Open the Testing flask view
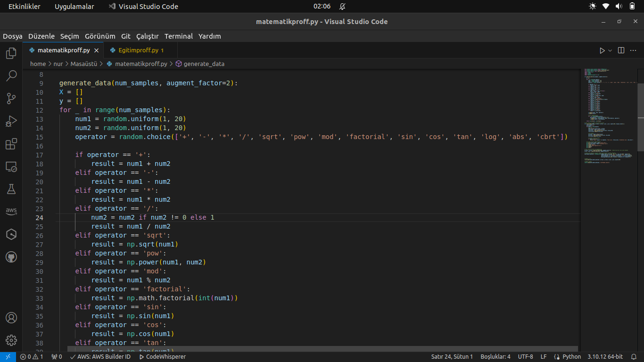The image size is (644, 362). 11,189
